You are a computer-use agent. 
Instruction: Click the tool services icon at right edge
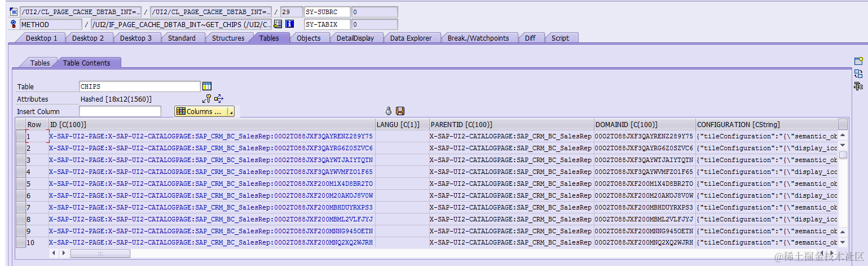[x=858, y=86]
